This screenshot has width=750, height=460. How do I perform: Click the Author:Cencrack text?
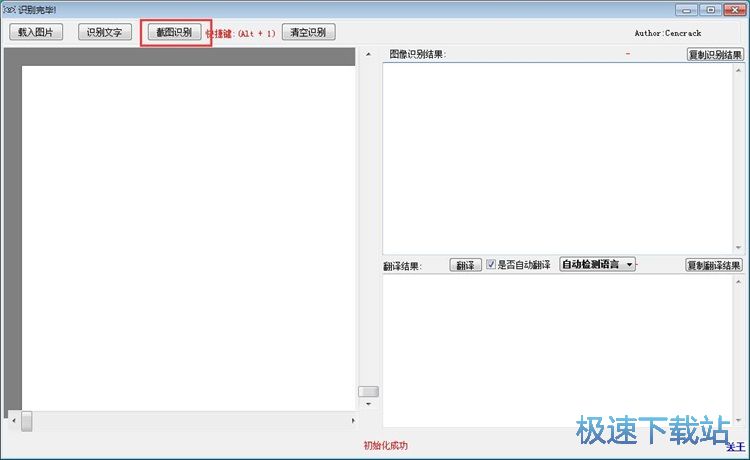668,33
